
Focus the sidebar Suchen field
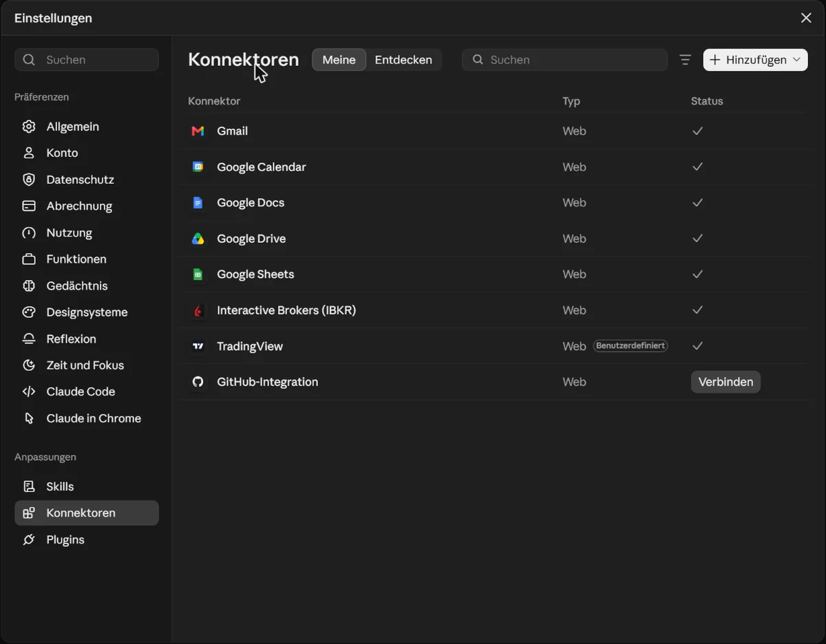[87, 60]
